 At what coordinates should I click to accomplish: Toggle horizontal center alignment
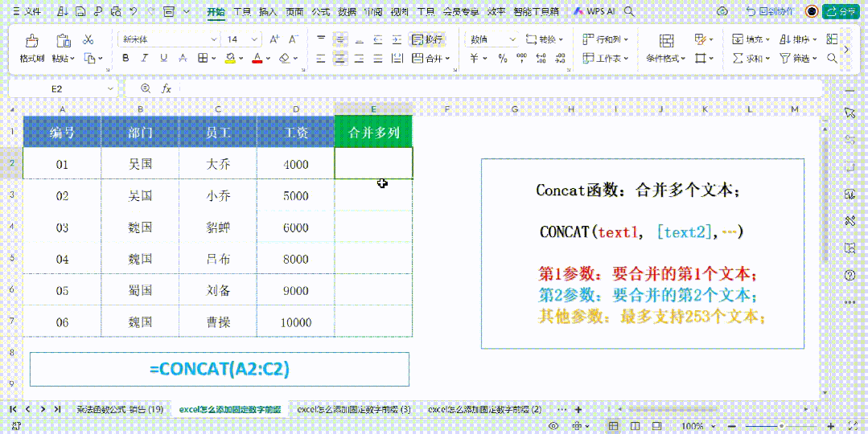click(x=340, y=58)
